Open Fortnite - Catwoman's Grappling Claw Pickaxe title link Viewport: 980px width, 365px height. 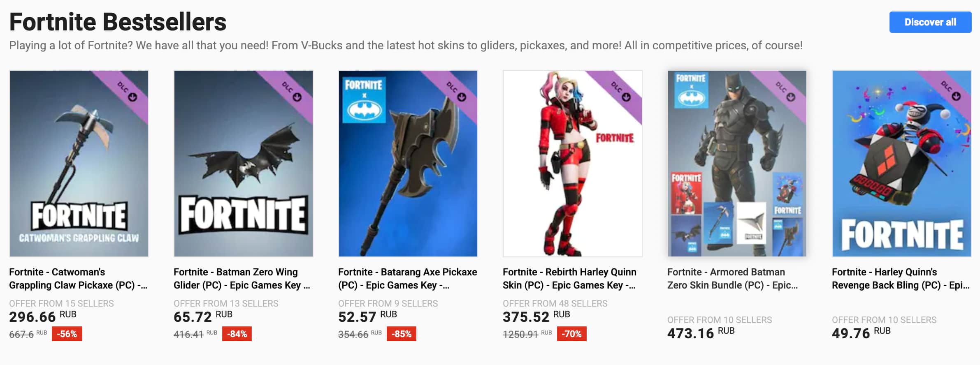(78, 279)
